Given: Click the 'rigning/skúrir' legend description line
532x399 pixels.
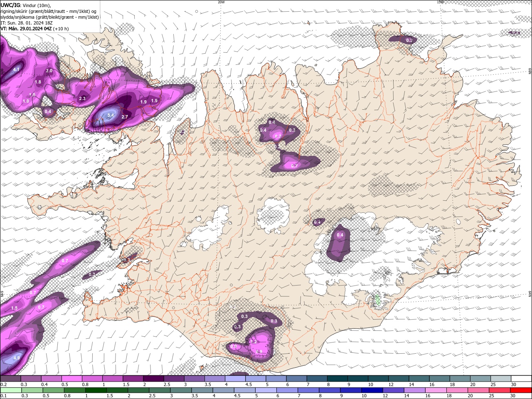Looking at the screenshot, I should [48, 11].
